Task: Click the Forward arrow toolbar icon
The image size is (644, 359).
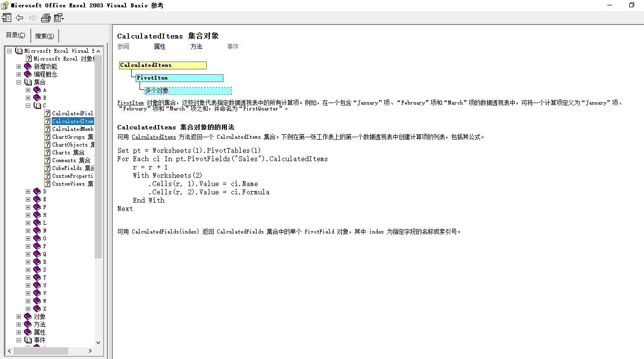Action: click(33, 18)
